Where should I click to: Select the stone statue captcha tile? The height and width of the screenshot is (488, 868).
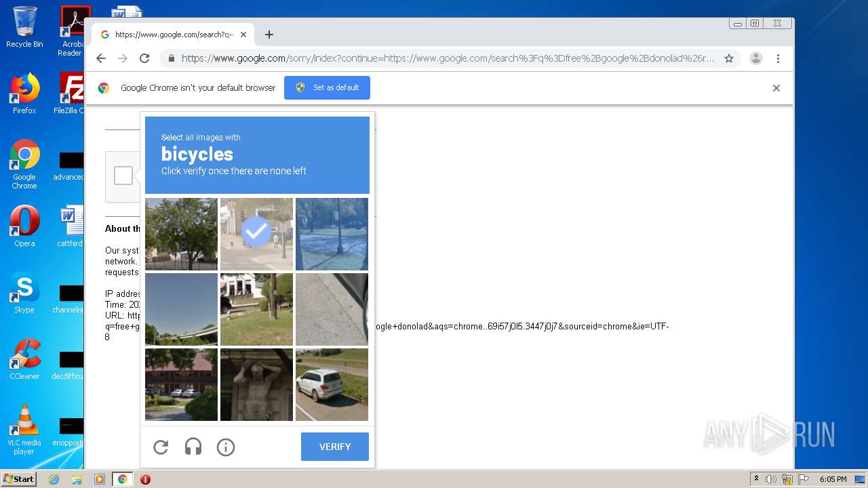click(256, 384)
